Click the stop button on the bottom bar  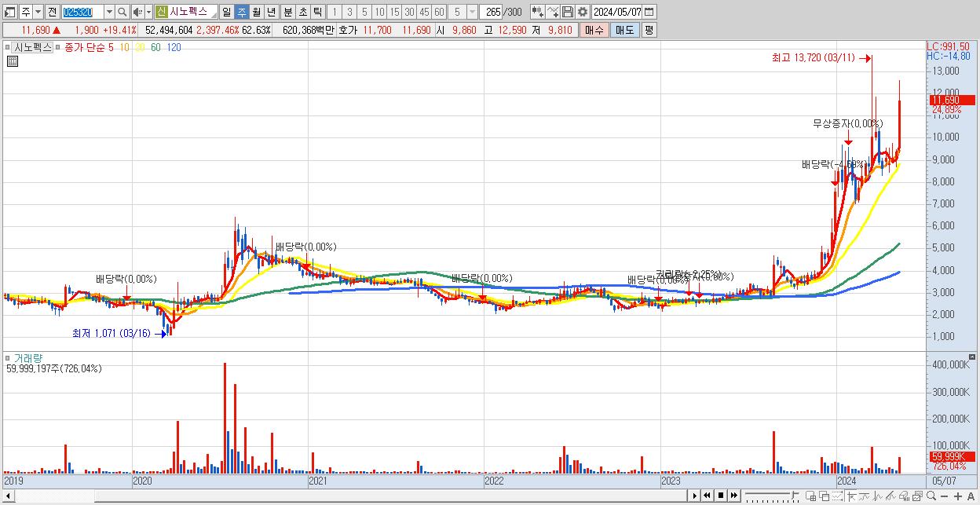pyautogui.click(x=721, y=496)
